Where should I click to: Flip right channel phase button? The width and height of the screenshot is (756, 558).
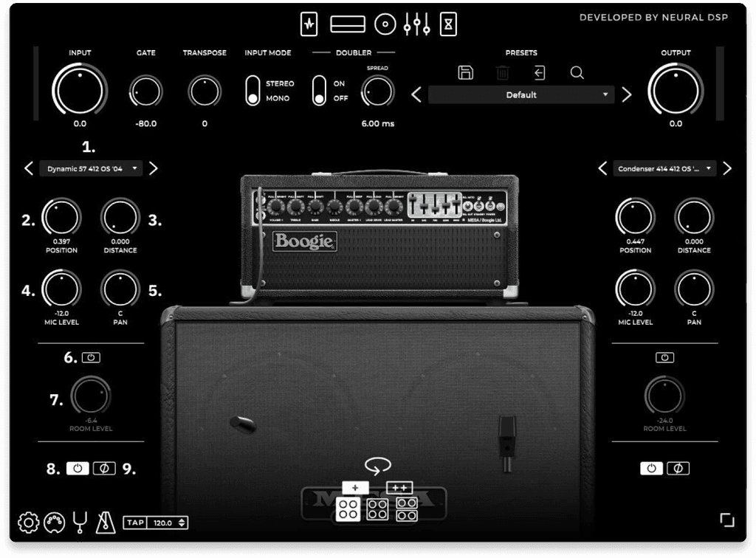coord(678,467)
